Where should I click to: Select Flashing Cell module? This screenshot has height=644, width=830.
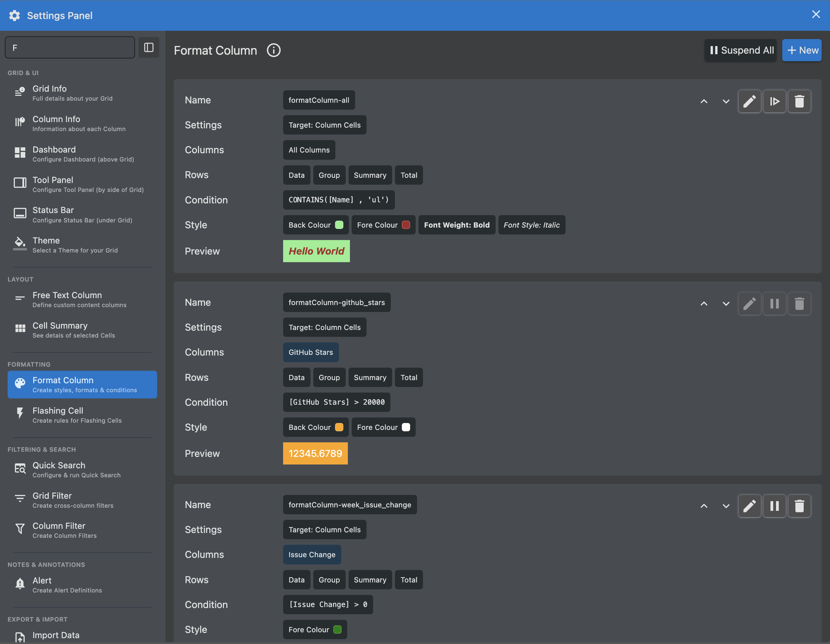tap(82, 415)
